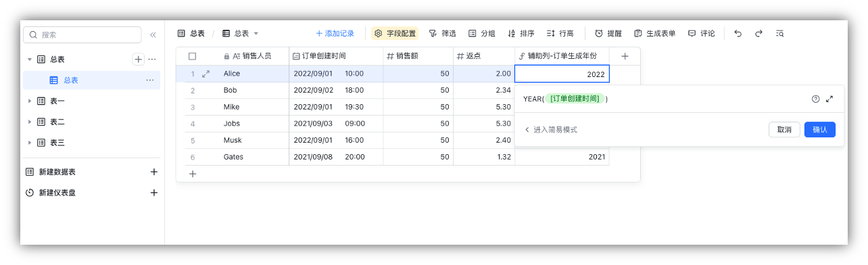
Task: Click inside the YEAR formula input
Action: click(662, 99)
